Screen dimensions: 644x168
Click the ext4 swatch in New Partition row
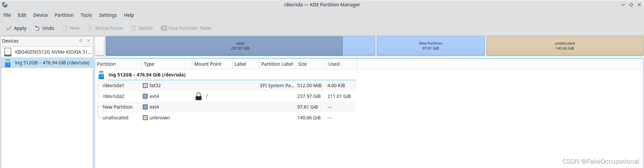[x=145, y=107]
